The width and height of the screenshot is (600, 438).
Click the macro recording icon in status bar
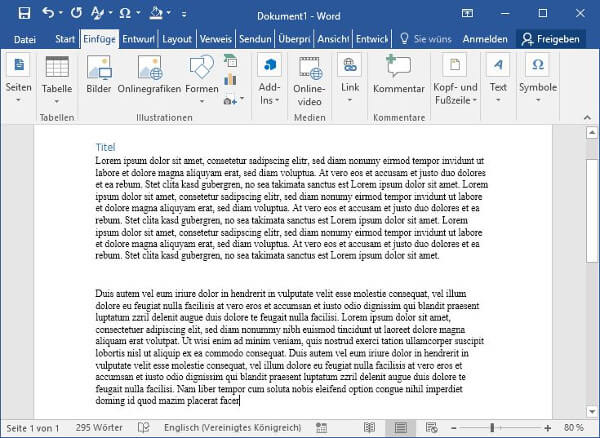pos(321,428)
